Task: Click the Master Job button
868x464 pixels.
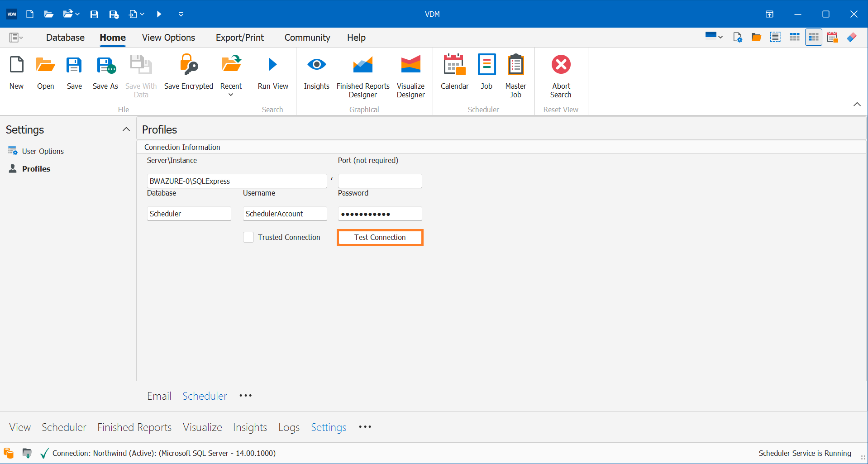Action: 515,76
